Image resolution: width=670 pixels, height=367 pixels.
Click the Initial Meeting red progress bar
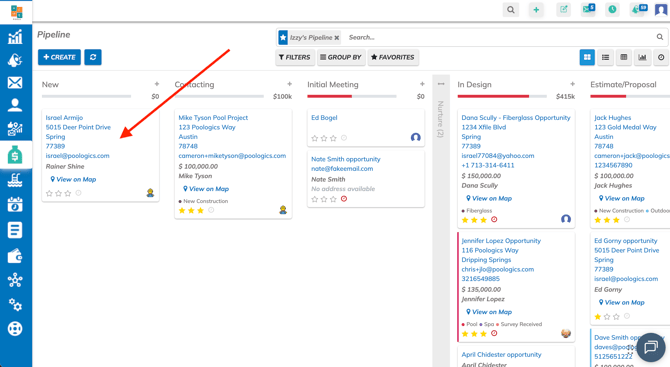tap(329, 97)
